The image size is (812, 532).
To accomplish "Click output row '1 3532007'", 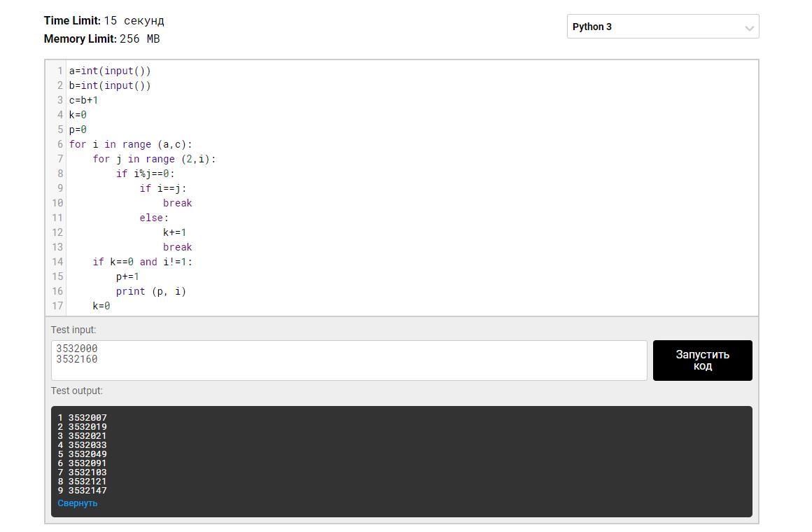I will coord(83,417).
